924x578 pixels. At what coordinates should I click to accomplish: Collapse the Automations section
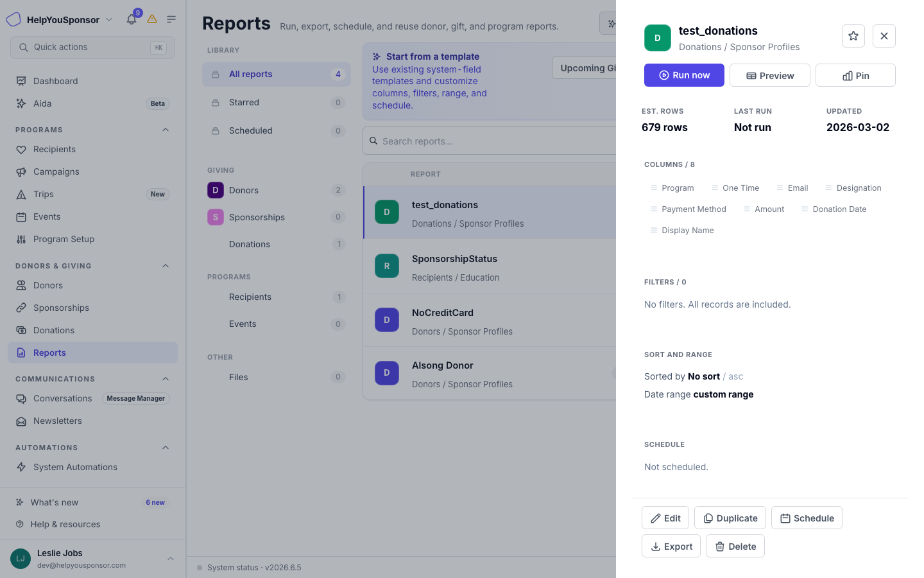(166, 448)
